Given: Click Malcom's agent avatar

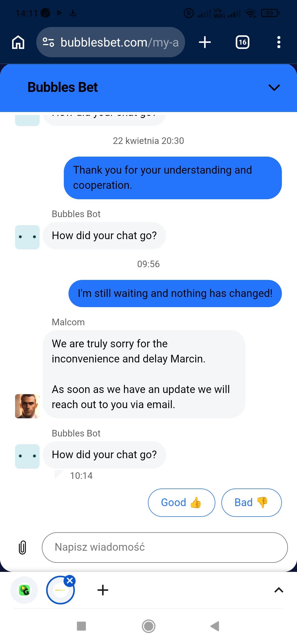Looking at the screenshot, I should click(27, 406).
